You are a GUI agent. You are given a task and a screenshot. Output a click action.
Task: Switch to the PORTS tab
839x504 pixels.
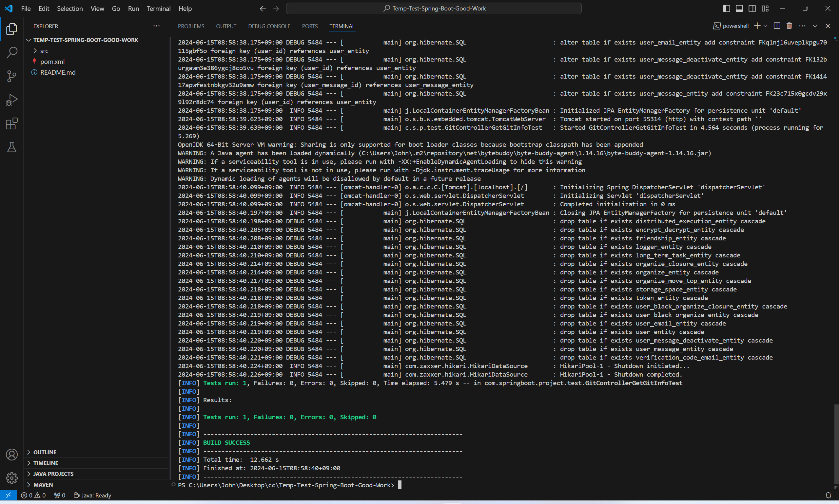[x=310, y=26]
